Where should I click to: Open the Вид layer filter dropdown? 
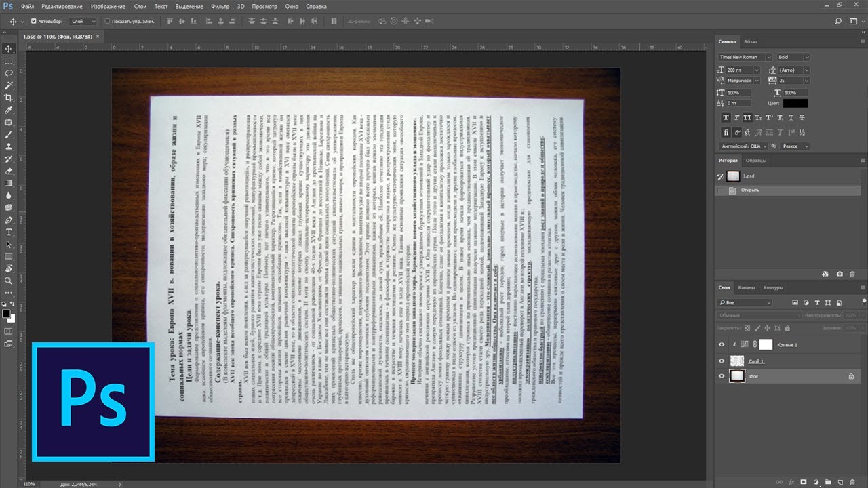745,302
